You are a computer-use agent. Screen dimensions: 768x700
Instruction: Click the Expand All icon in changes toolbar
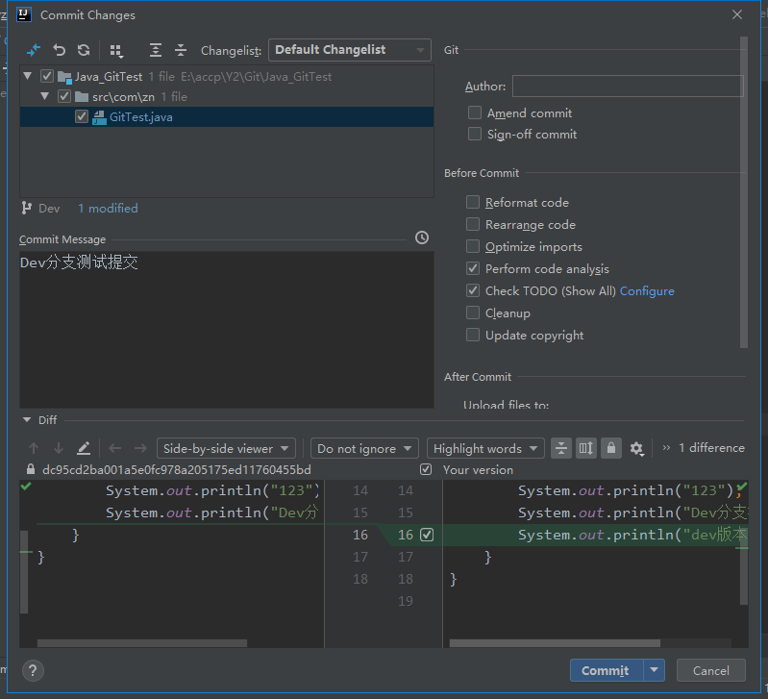pyautogui.click(x=156, y=50)
